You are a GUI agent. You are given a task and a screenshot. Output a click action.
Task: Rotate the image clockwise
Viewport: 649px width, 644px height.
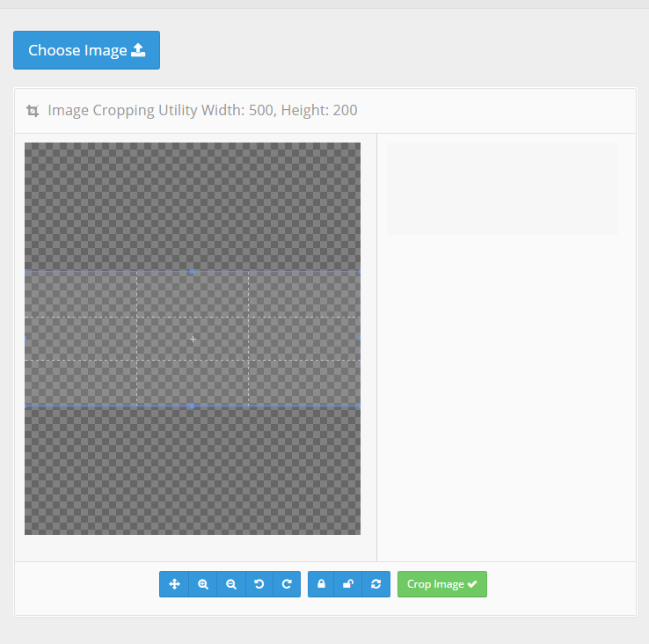click(x=287, y=584)
